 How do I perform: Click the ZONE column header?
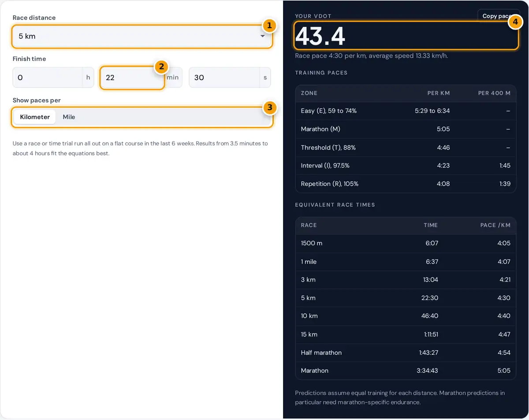[309, 93]
